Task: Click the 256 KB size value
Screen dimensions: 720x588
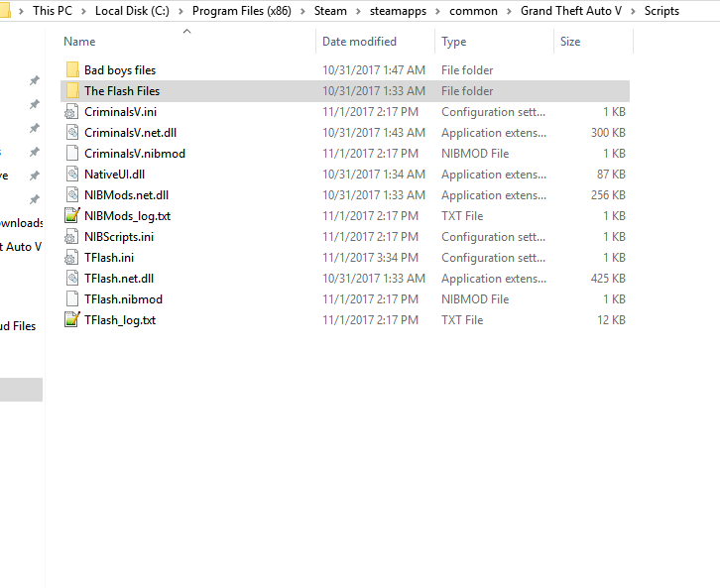Action: tap(608, 194)
